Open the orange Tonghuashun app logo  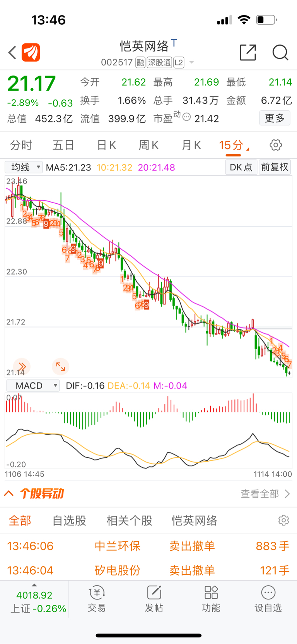[31, 52]
